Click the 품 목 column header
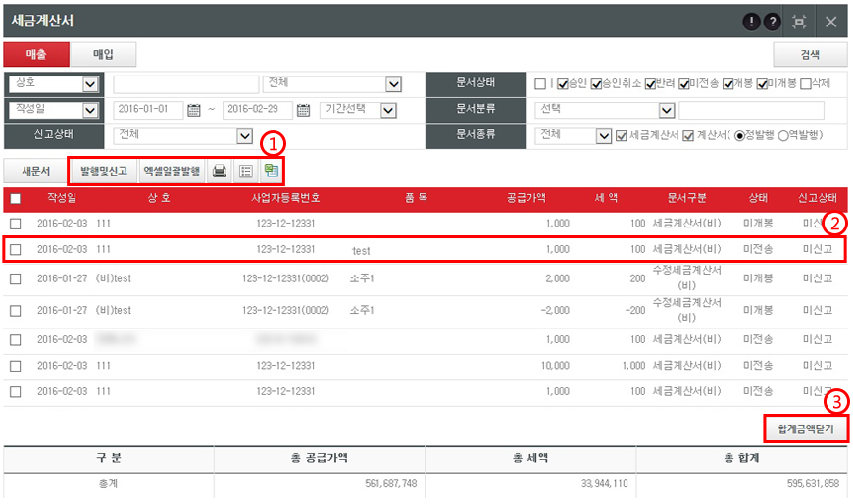 click(x=416, y=198)
